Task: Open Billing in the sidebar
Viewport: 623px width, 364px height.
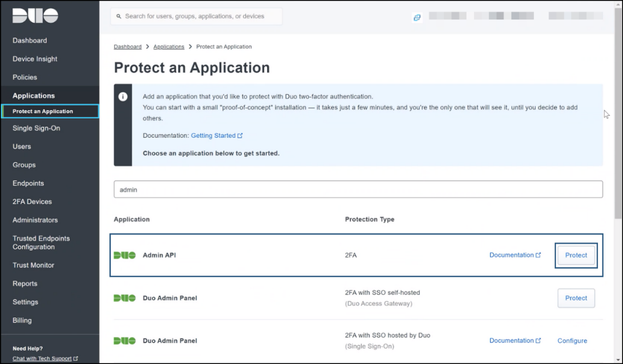Action: tap(22, 320)
